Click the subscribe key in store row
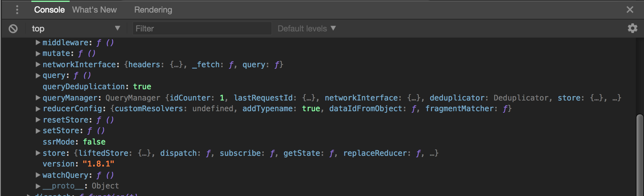Viewport: 644px width, 196px height. point(240,153)
